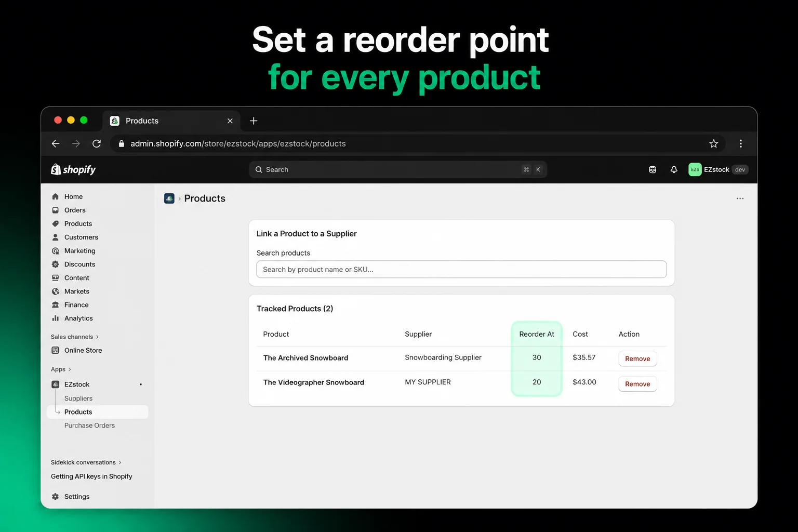Open Home from the sidebar
Screen dimensions: 798x532
click(73, 196)
